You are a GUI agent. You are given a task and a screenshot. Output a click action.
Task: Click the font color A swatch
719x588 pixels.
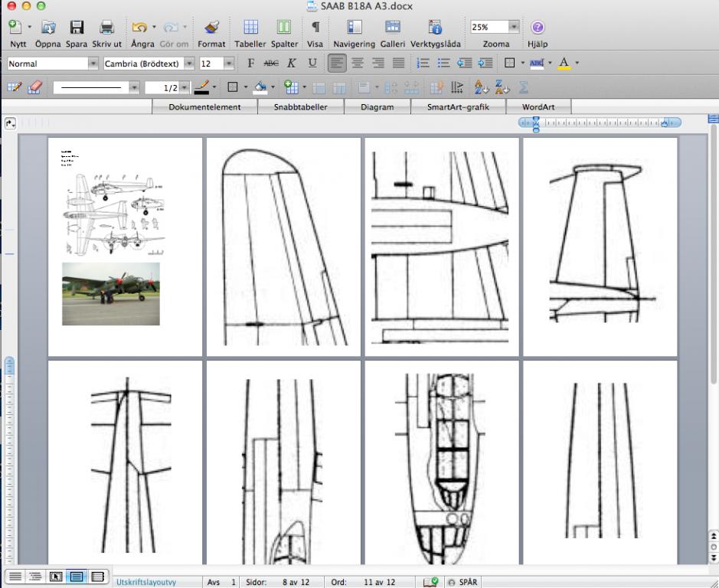click(564, 64)
